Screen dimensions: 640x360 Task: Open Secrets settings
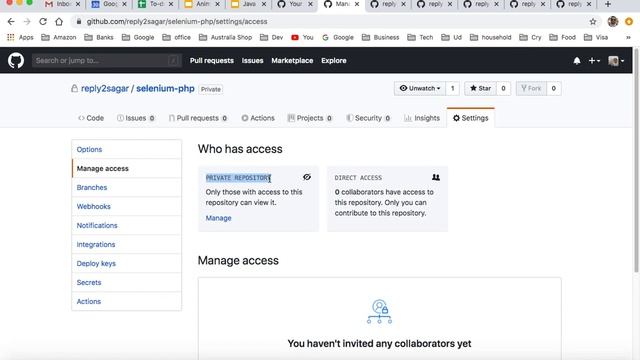(127, 282)
